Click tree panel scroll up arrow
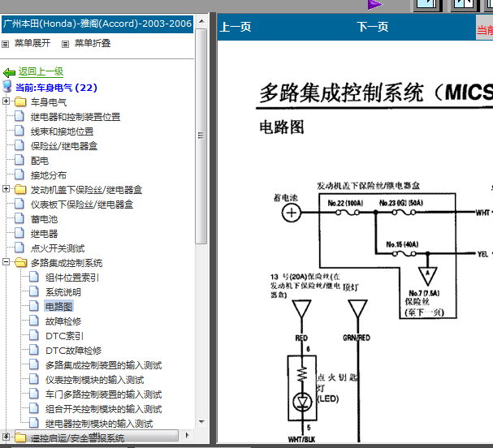493x448 pixels. click(201, 21)
